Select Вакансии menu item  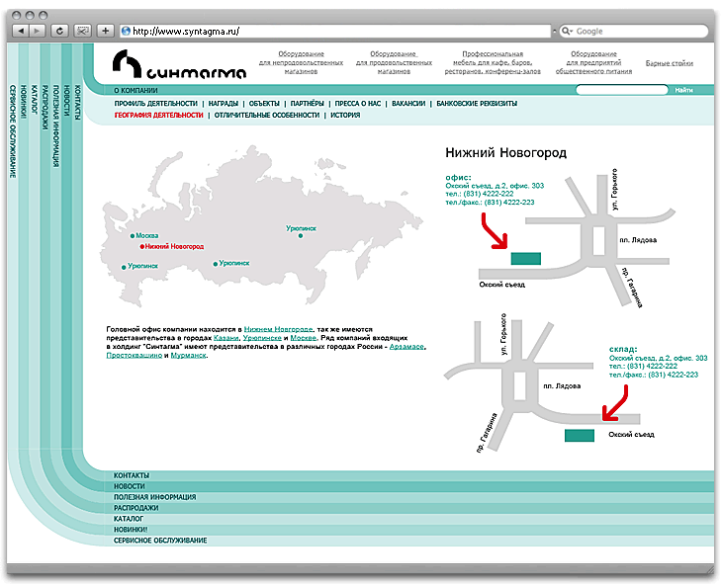[x=408, y=104]
